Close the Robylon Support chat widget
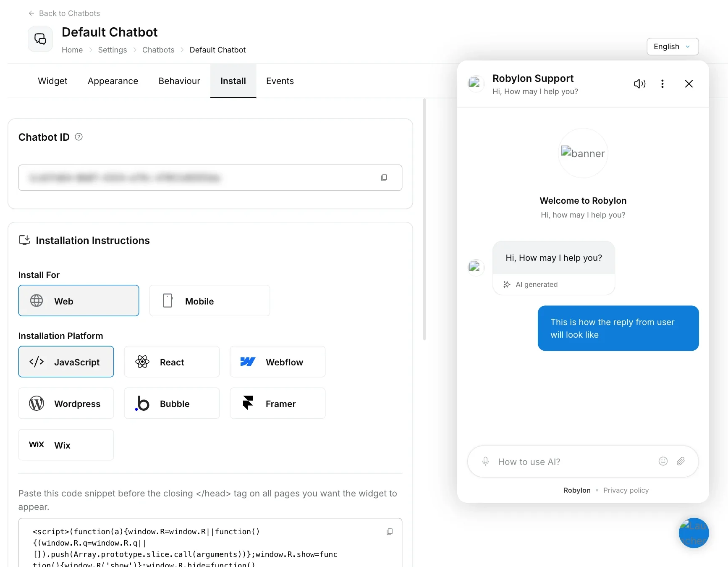Image resolution: width=728 pixels, height=567 pixels. 689,84
